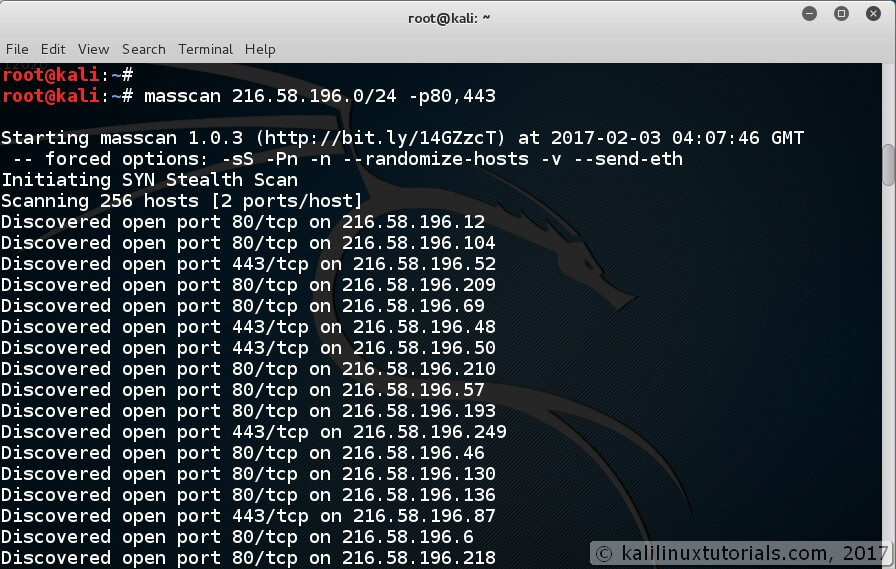Click the 'Scanning 256 hosts' line
Image resolution: width=896 pixels, height=569 pixels.
182,201
